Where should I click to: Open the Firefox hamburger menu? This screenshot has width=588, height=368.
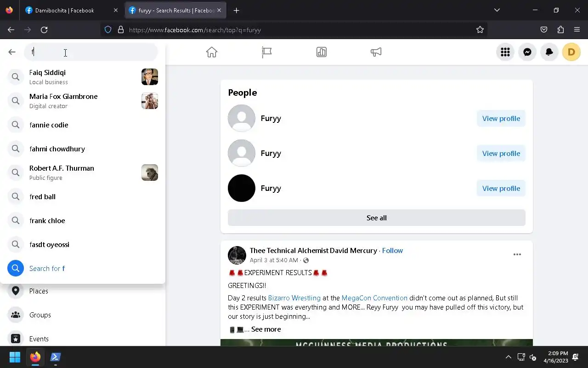(577, 29)
